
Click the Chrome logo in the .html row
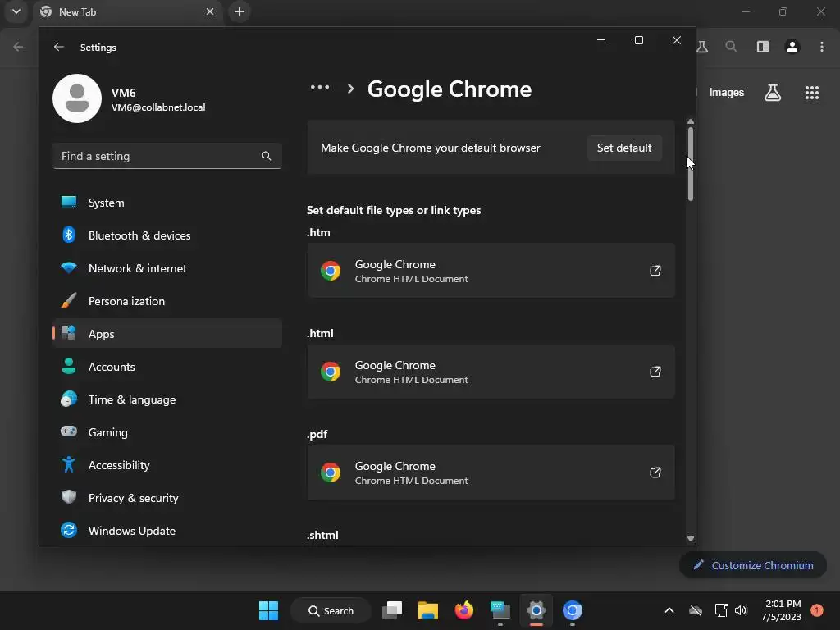coord(331,372)
